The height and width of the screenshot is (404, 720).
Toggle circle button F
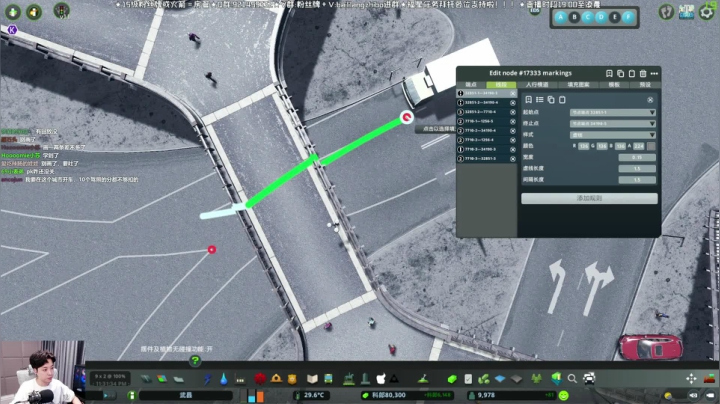[x=628, y=17]
